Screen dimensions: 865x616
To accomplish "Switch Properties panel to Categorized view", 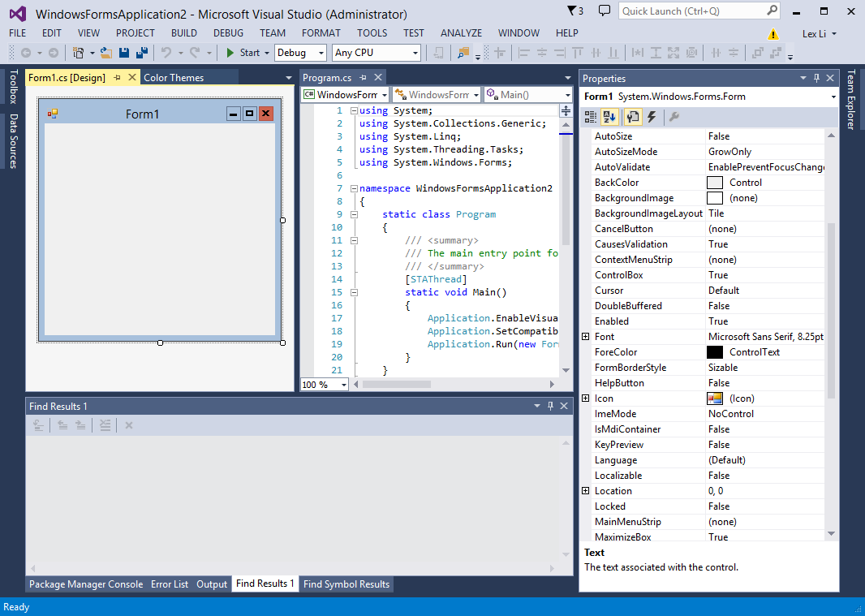I will 591,117.
